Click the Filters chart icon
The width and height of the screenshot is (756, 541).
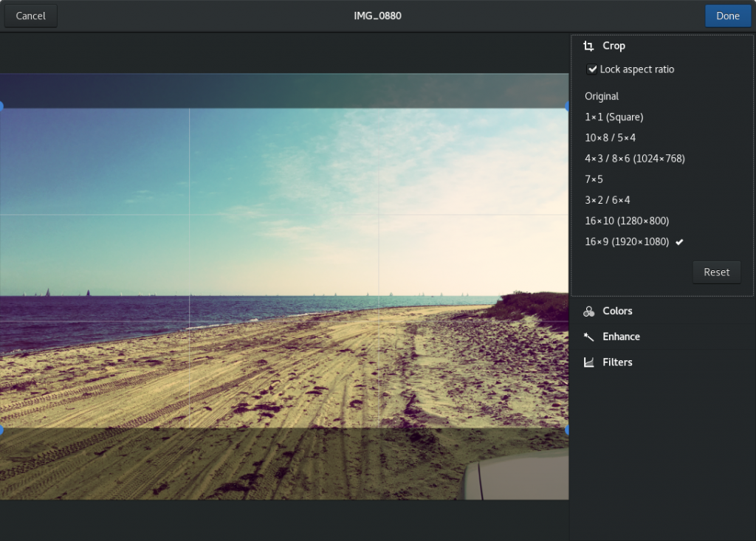(588, 362)
